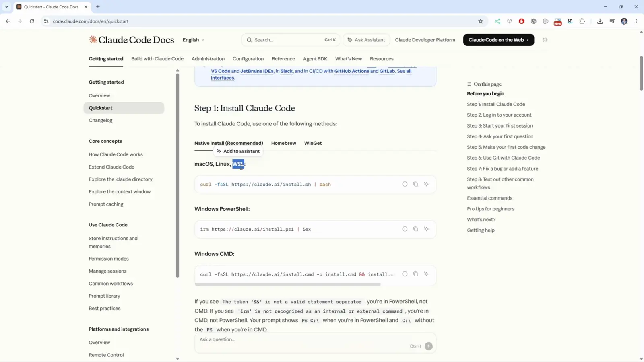Launch Claude Code on the Web

499,40
